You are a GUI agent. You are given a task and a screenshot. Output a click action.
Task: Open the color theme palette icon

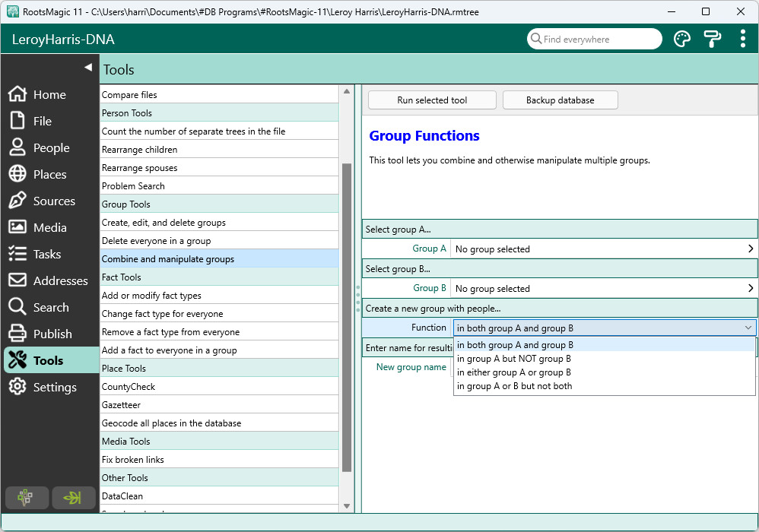click(x=682, y=40)
